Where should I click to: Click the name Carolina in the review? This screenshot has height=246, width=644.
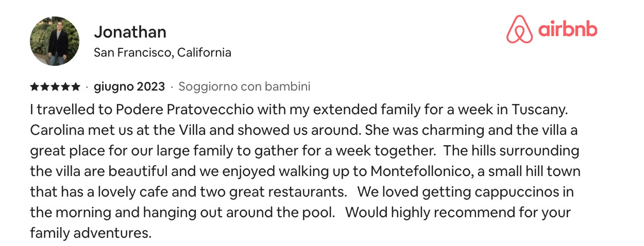54,130
